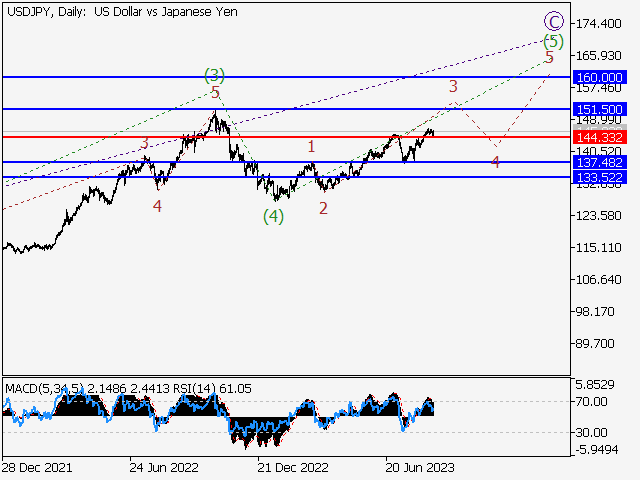Click the 21 Dec 2022 date label
640x480 pixels.
pos(293,467)
